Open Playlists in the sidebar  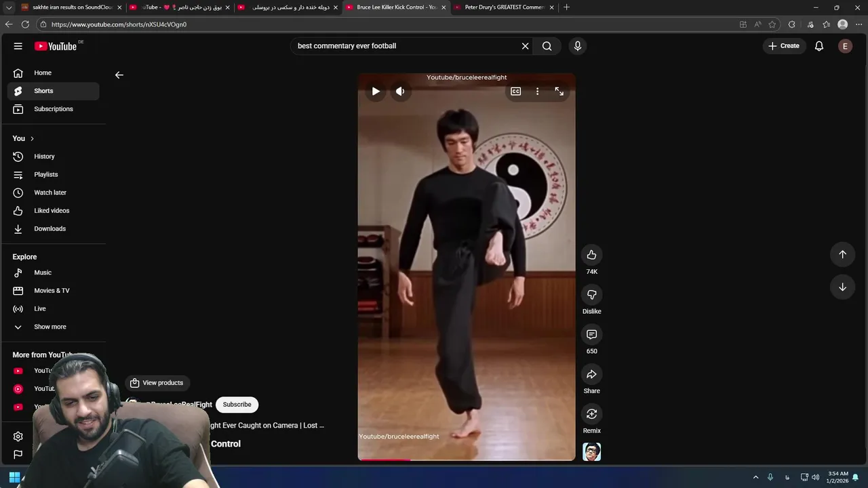click(x=54, y=175)
